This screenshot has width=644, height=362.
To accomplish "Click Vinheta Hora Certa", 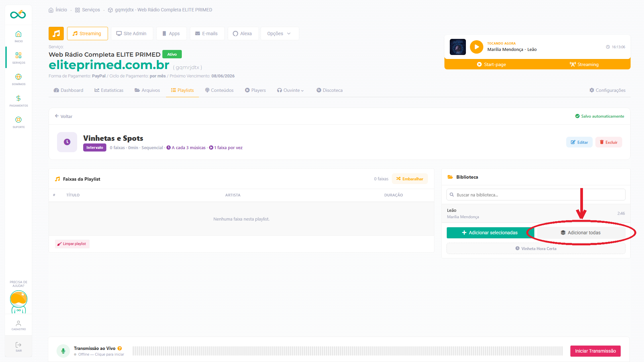I will coord(536,248).
